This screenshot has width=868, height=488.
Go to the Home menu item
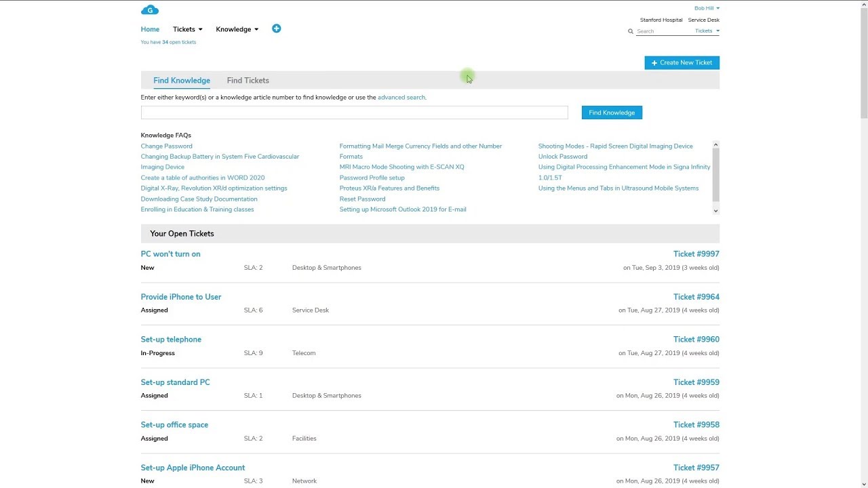pos(150,29)
